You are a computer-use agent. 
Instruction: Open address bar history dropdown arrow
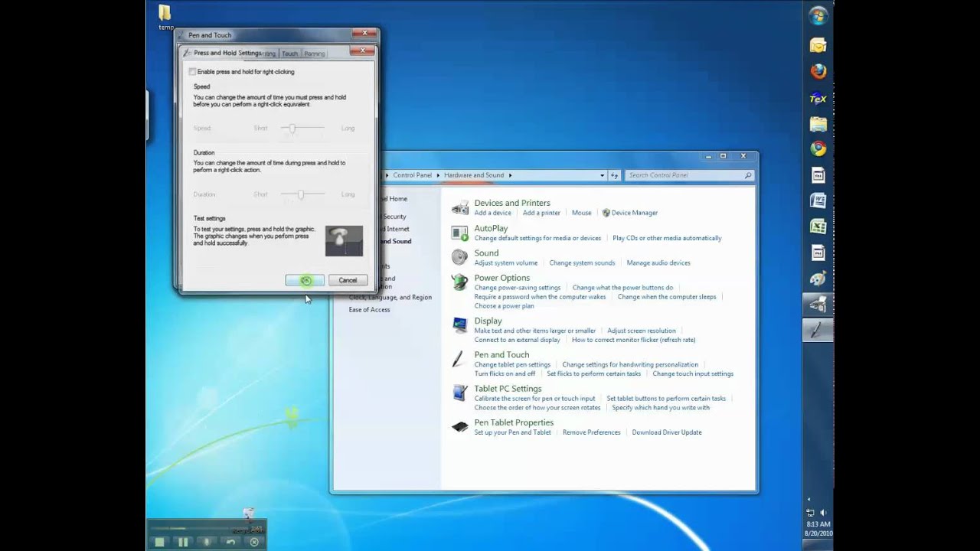click(x=602, y=175)
